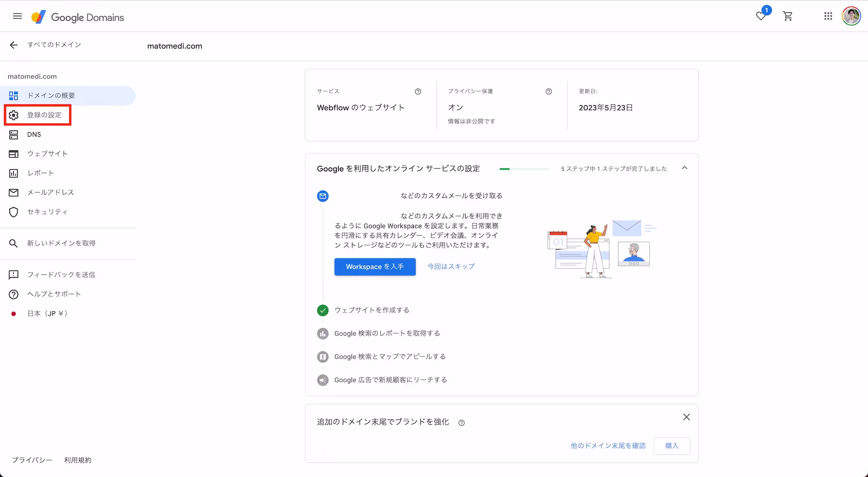This screenshot has height=477, width=868.
Task: Click the blue mail step icon
Action: tap(323, 196)
